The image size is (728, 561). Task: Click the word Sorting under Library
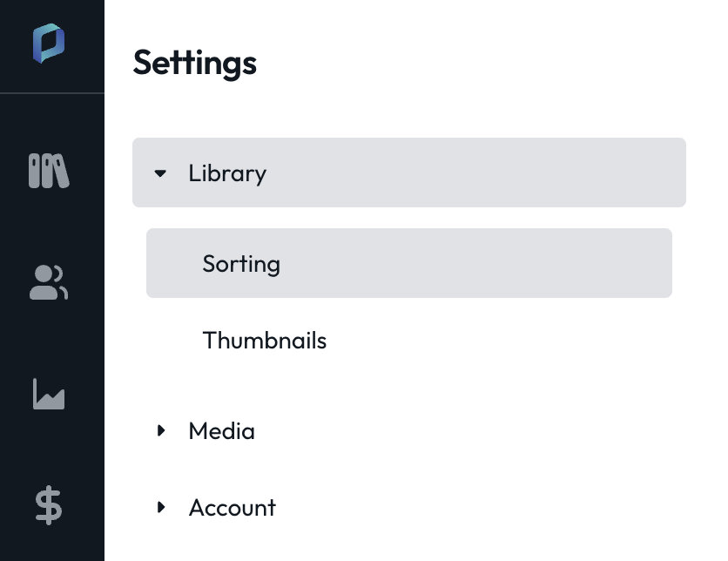pos(241,264)
